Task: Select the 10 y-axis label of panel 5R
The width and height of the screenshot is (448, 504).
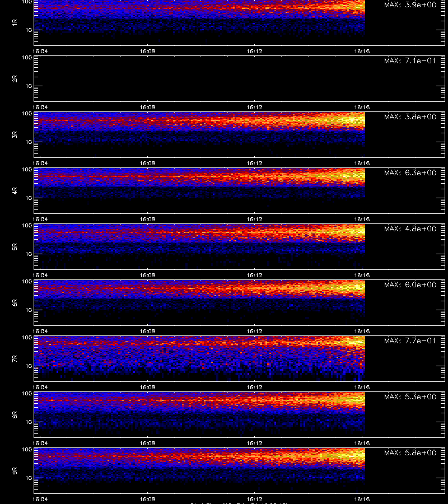Action: pyautogui.click(x=29, y=254)
